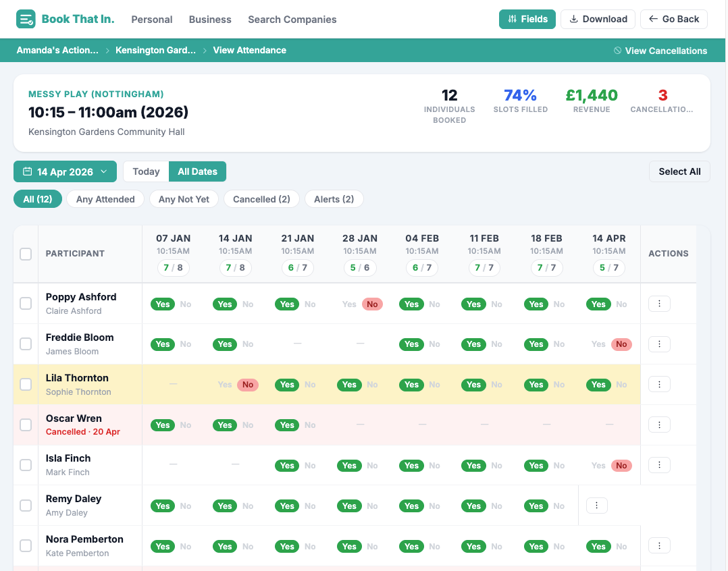Screen dimensions: 728x571
Task: Tick Nora Pemberton's checkbox
Action: click(26, 545)
